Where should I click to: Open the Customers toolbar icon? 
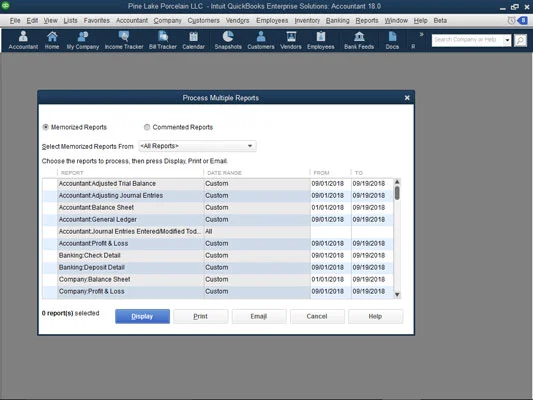pyautogui.click(x=261, y=40)
